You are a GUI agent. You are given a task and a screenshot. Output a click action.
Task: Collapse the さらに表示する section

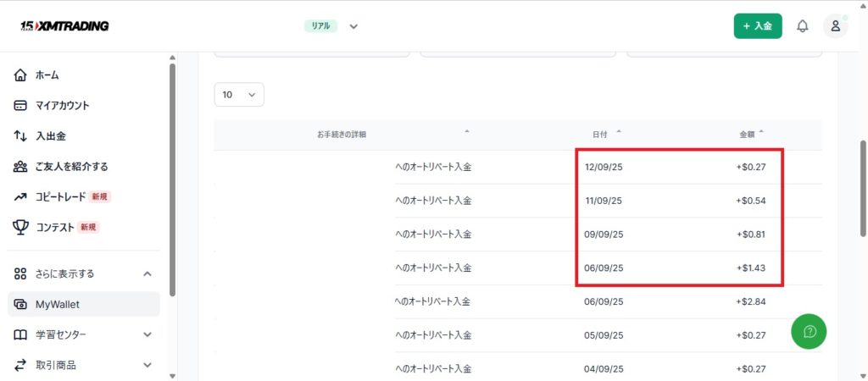(147, 274)
